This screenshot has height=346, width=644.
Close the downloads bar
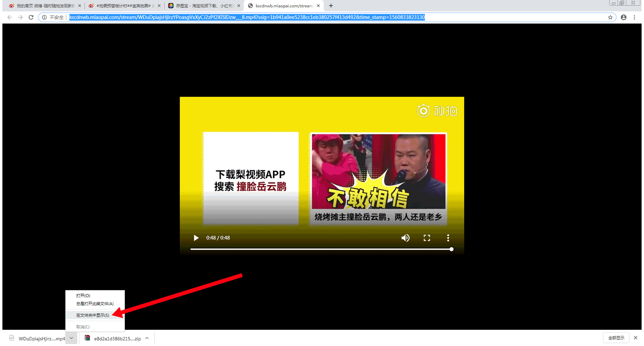point(635,338)
